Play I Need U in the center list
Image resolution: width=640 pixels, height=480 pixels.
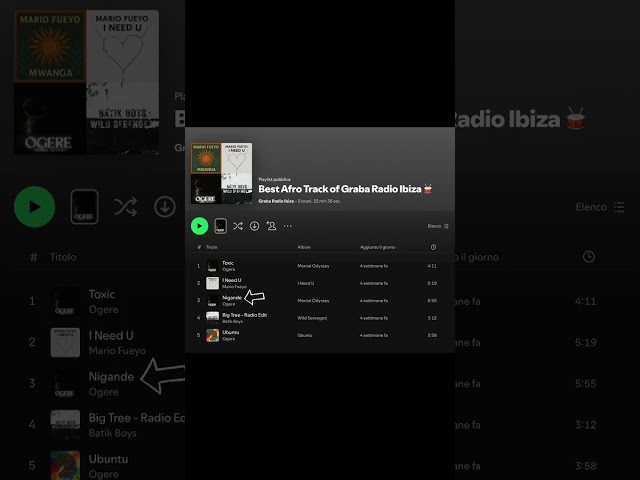pos(231,280)
